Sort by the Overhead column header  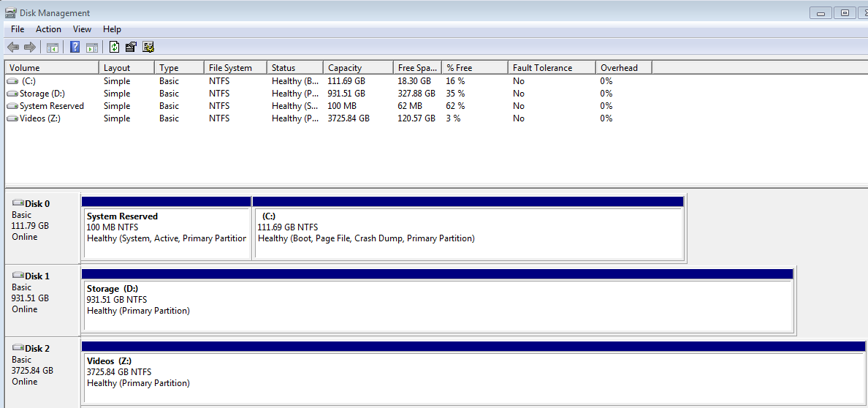tap(624, 67)
